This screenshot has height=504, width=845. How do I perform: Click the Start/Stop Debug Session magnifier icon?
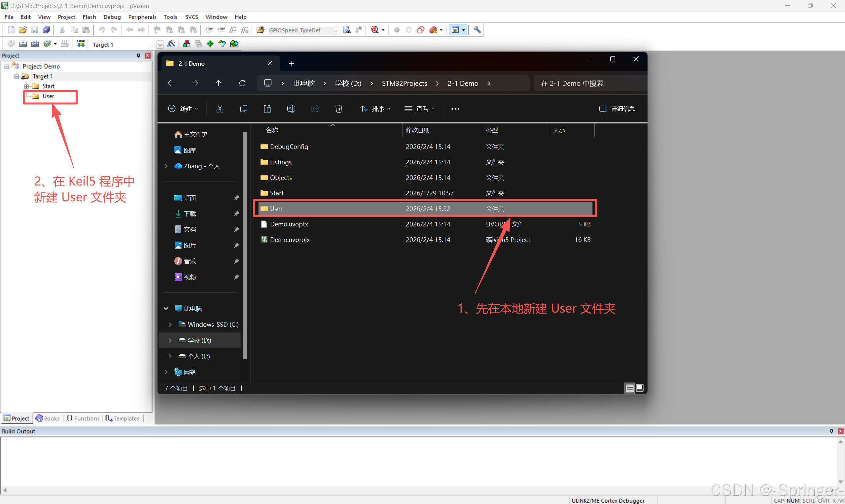[x=374, y=30]
